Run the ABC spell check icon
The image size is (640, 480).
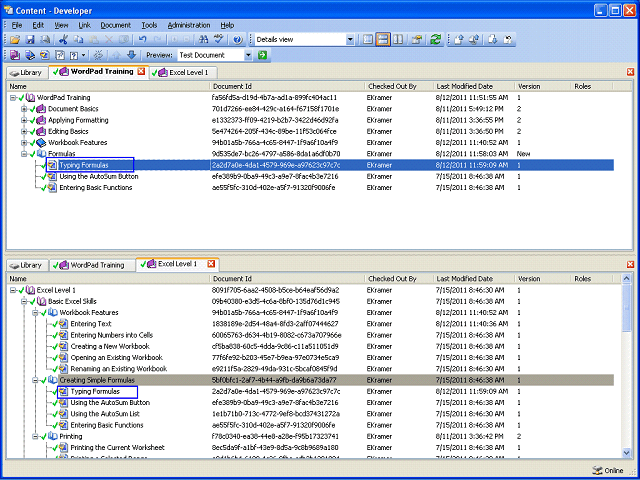click(x=219, y=39)
